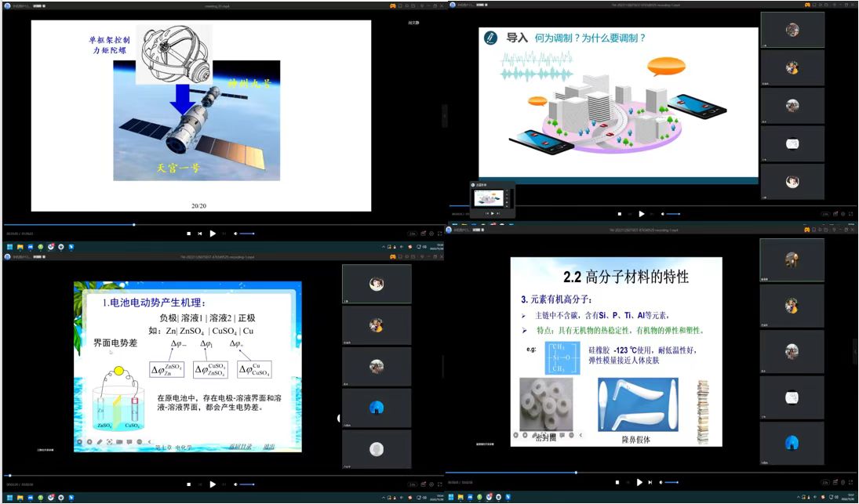Image resolution: width=859 pixels, height=504 pixels.
Task: Open speed selector in bottom-right player
Action: (825, 483)
